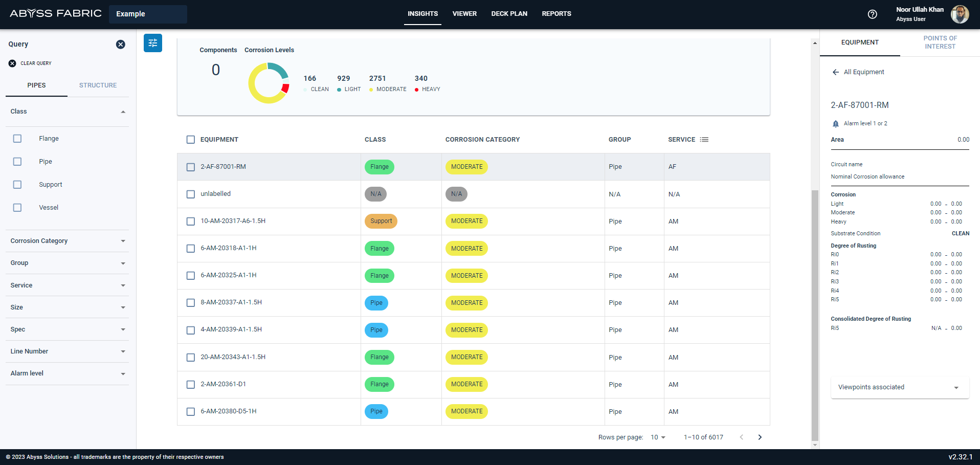Tick the Vessel class checkbox
980x465 pixels.
[17, 208]
